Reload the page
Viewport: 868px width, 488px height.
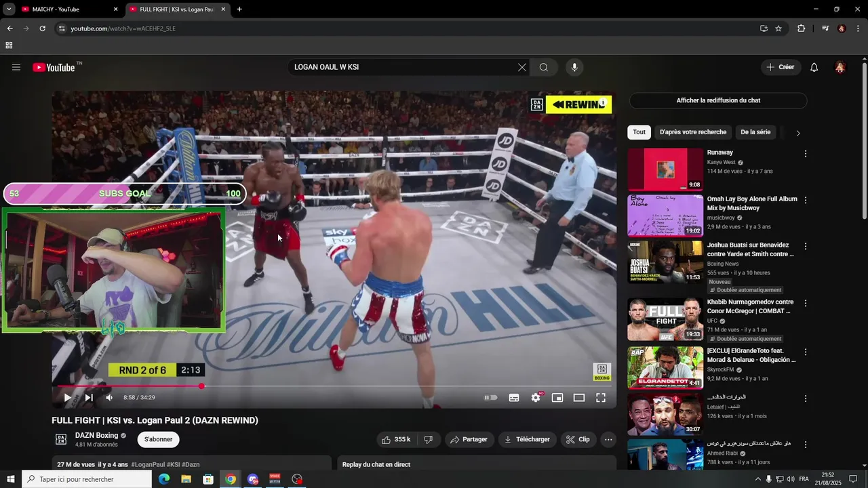pos(42,28)
